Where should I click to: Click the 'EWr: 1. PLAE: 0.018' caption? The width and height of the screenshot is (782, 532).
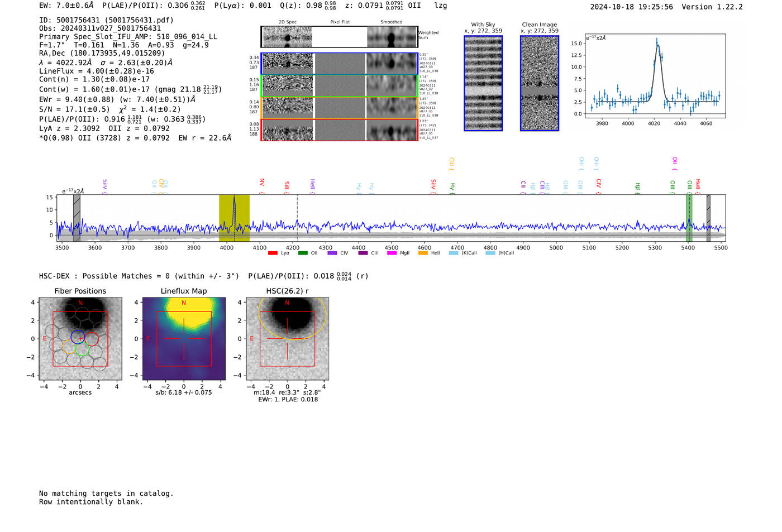[288, 399]
